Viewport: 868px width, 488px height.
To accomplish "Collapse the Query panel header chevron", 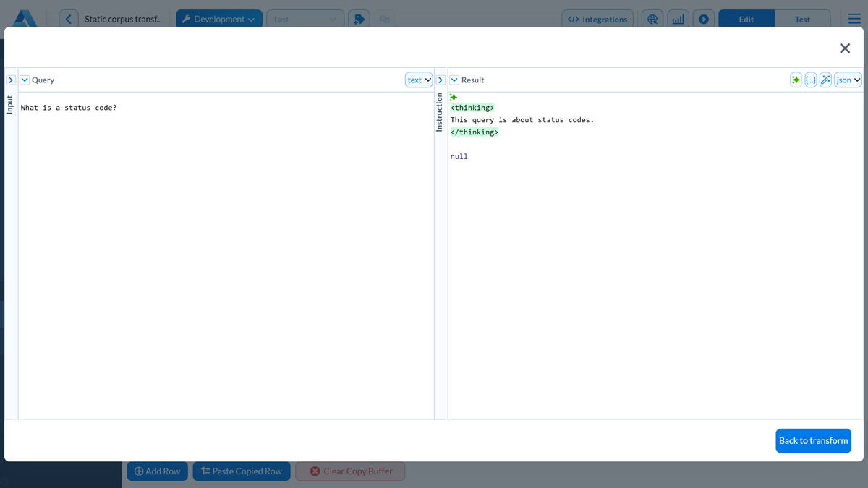I will click(x=25, y=80).
